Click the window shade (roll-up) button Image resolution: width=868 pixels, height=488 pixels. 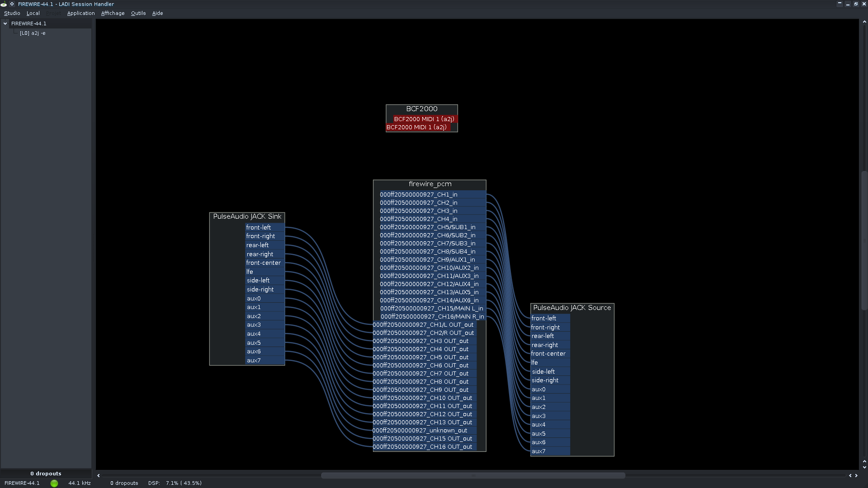840,4
